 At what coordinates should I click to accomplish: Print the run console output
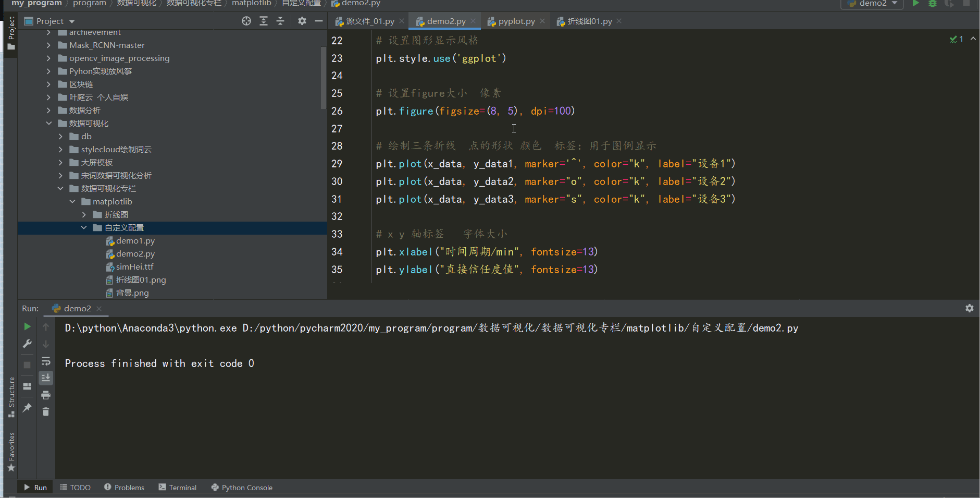point(46,395)
